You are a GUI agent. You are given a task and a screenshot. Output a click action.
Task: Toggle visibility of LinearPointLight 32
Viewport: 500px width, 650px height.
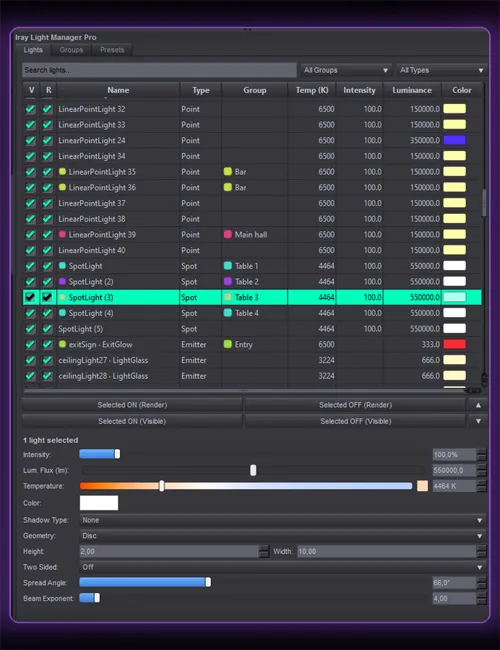(x=31, y=109)
